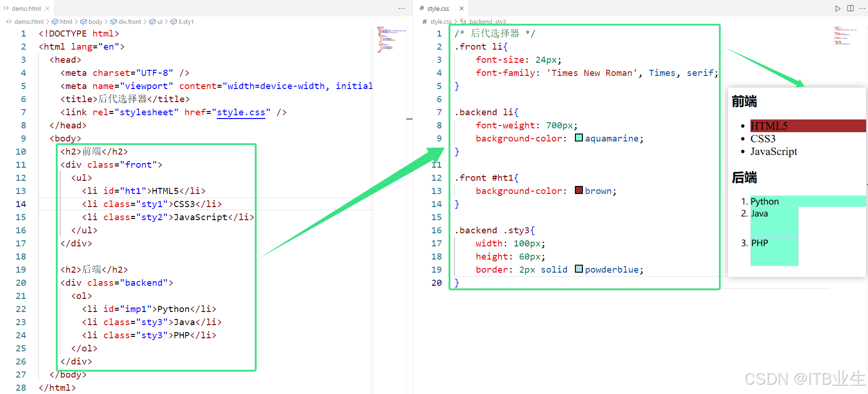Viewport: 868px width, 394px height.
Task: Click the Run triangle icon in style.css group
Action: [838, 8]
